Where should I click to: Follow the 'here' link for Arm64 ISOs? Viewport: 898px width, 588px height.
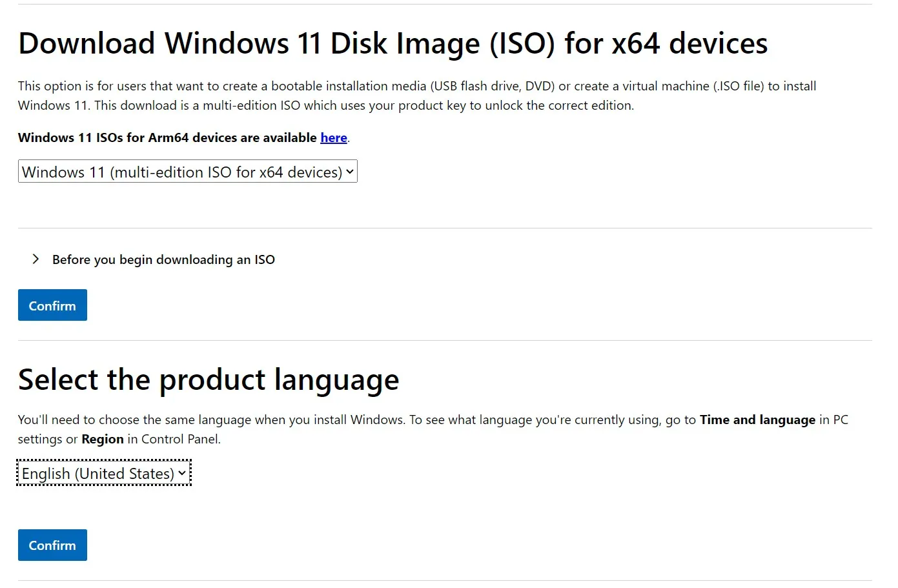click(x=333, y=137)
